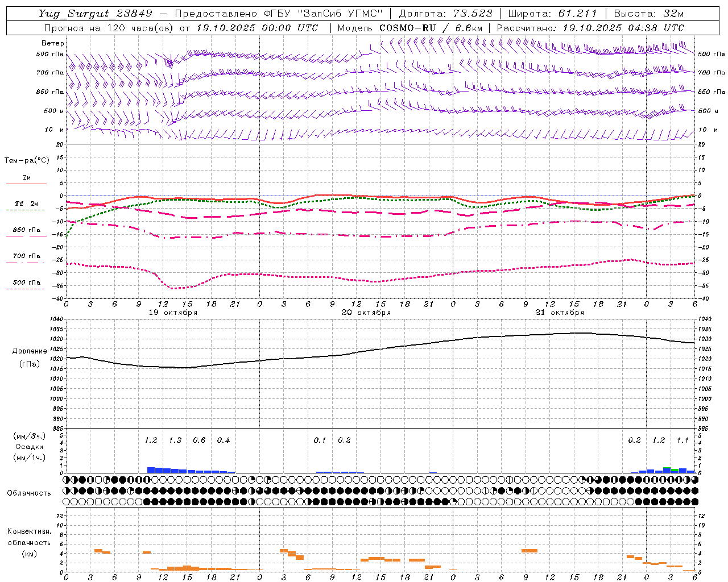
Task: Select the 700 гПа temperature legend label
Action: 26,256
